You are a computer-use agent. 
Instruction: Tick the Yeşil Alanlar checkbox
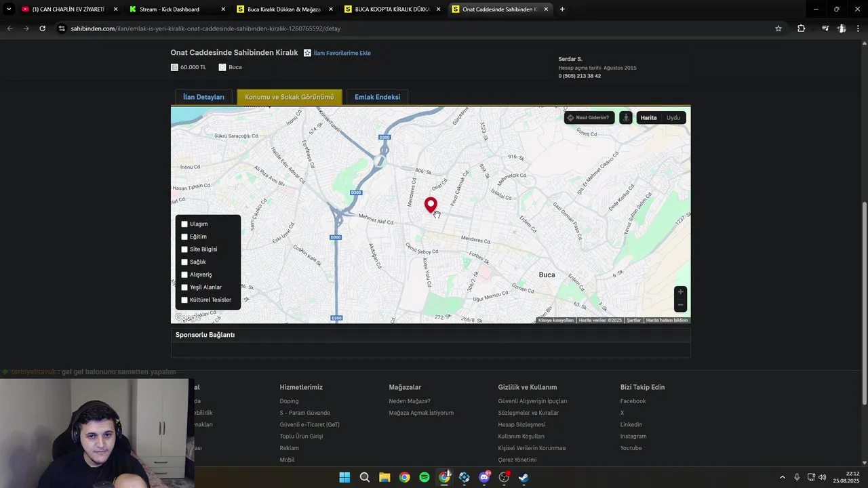(x=184, y=287)
